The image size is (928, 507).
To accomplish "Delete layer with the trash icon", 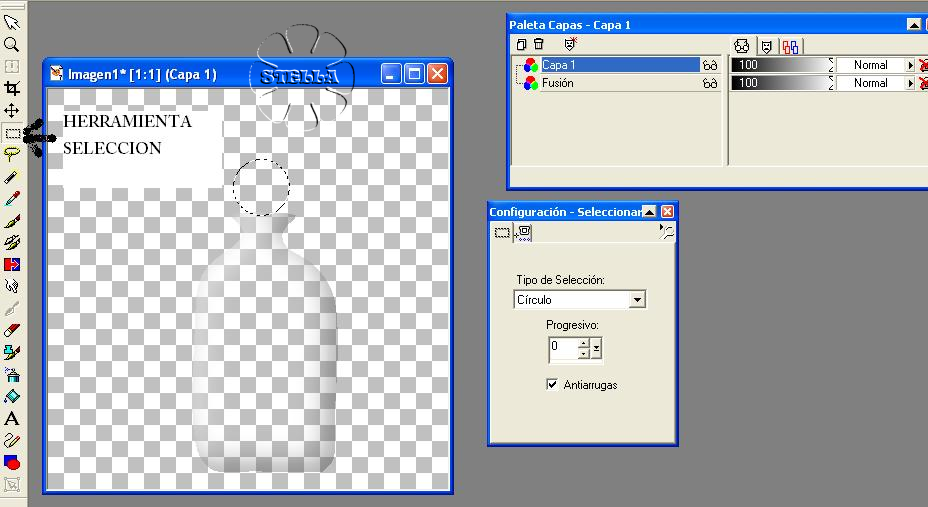I will point(539,44).
